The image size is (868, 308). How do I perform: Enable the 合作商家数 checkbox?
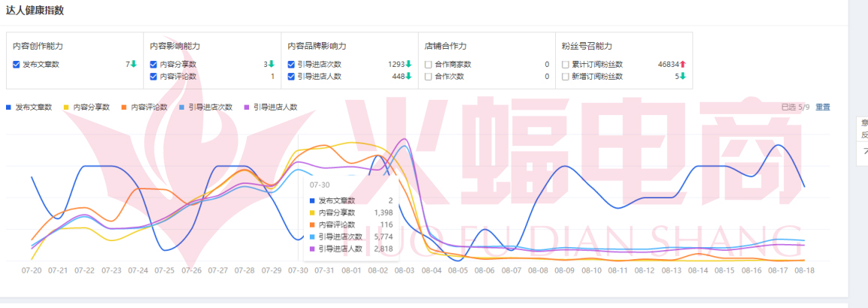point(428,65)
